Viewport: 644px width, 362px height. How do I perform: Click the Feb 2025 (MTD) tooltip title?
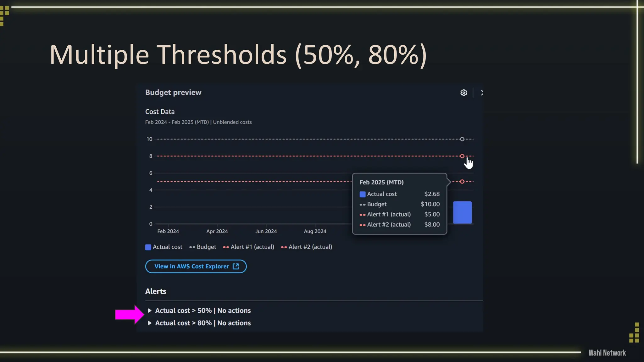[x=381, y=182]
